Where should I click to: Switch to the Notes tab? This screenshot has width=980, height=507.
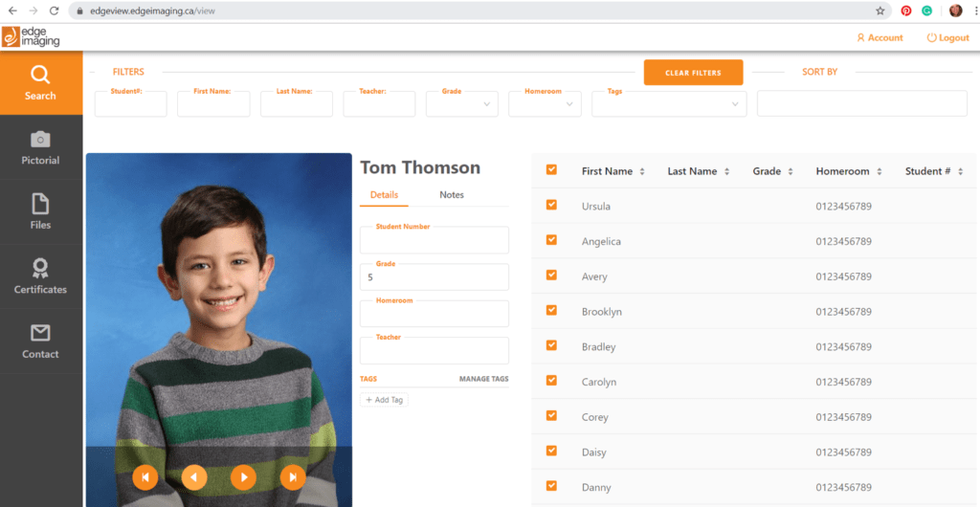pos(452,195)
